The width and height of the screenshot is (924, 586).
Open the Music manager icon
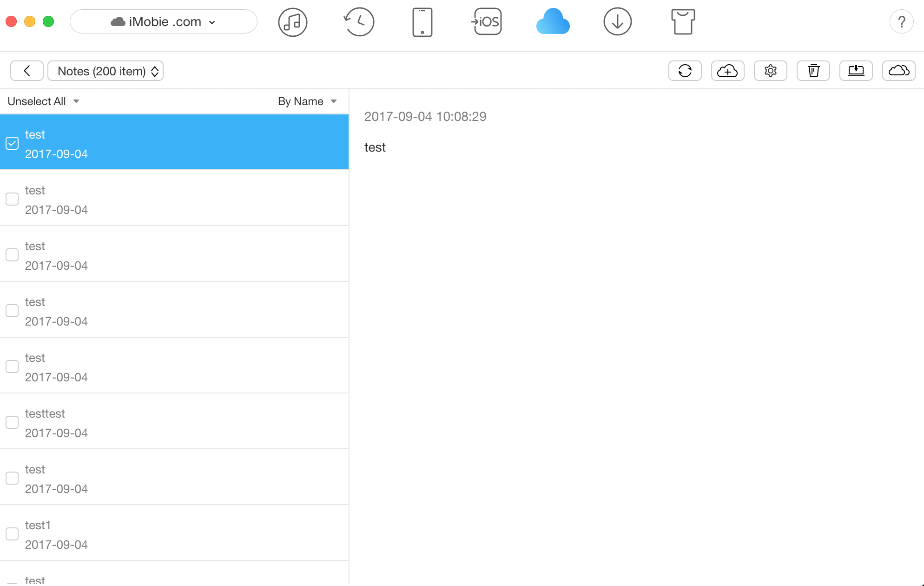click(x=292, y=21)
